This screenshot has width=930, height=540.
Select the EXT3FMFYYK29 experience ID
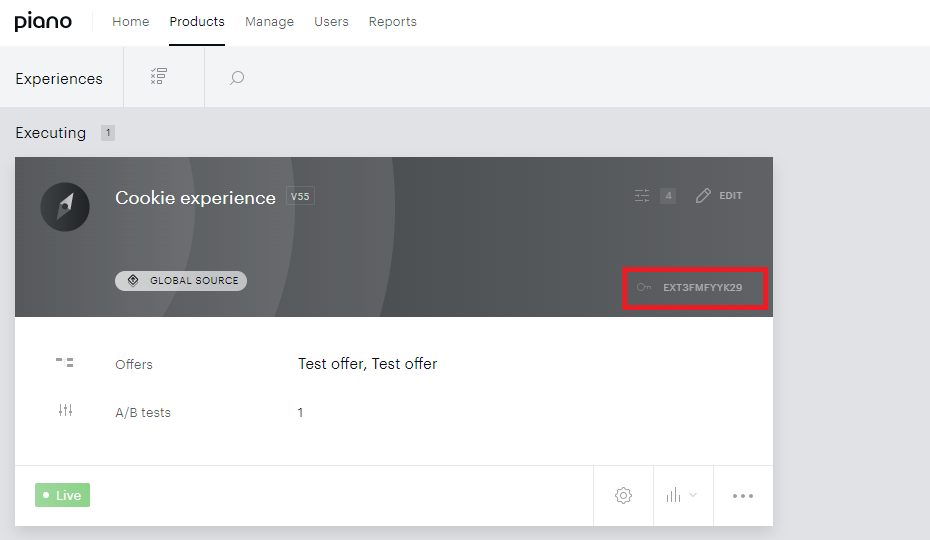click(x=702, y=287)
